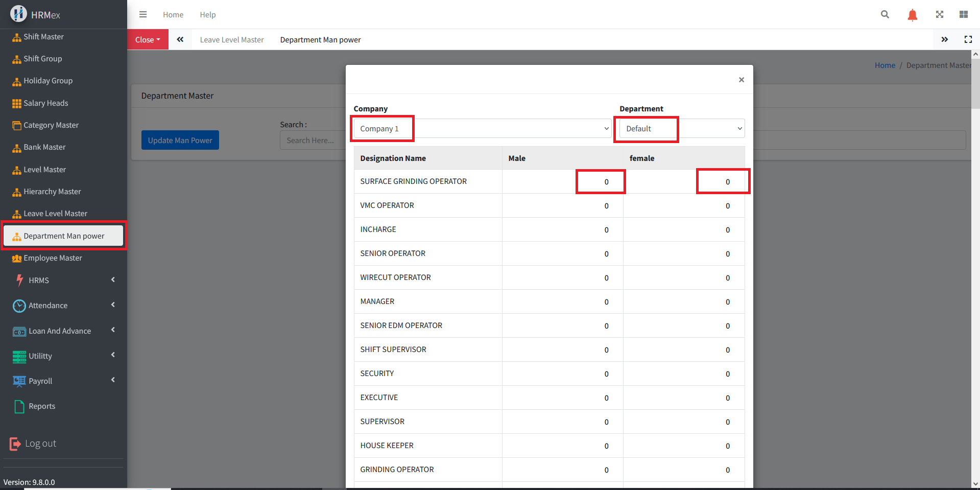The image size is (980, 490).
Task: Click the notification bell icon
Action: coord(912,15)
